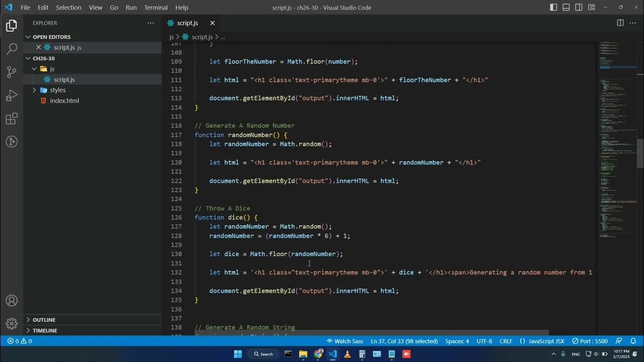Open the Manage gear icon
This screenshot has height=362, width=644.
click(x=12, y=323)
